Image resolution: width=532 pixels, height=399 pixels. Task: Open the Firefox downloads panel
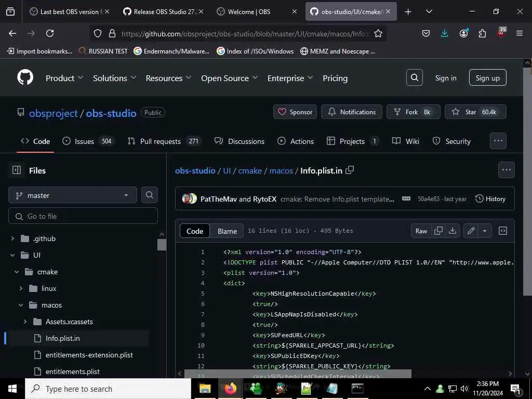[x=445, y=33]
